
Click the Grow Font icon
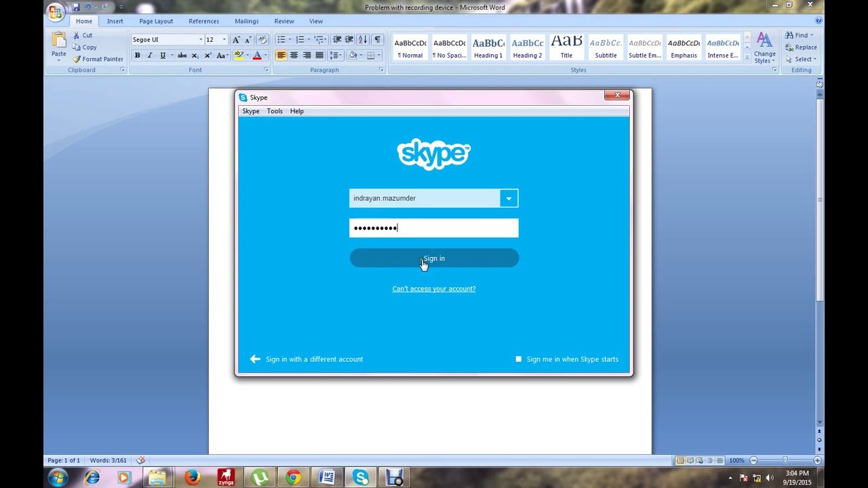click(235, 40)
